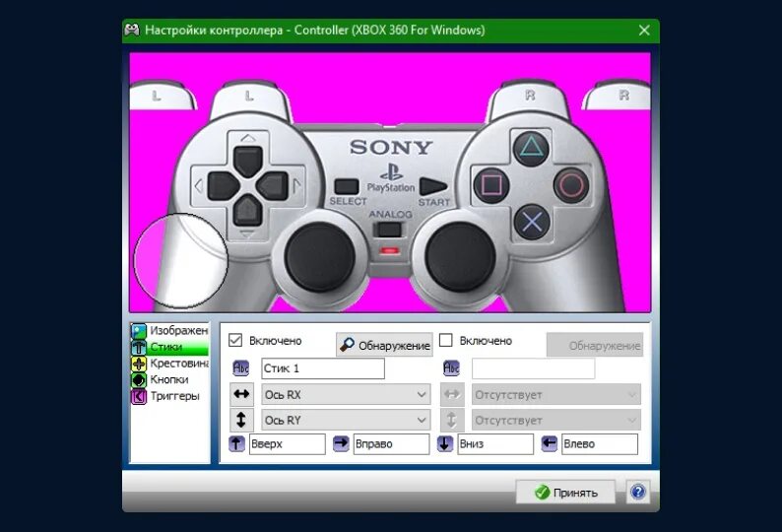This screenshot has height=532, width=782.
Task: Click the Abc name icon for second stick
Action: coord(451,368)
